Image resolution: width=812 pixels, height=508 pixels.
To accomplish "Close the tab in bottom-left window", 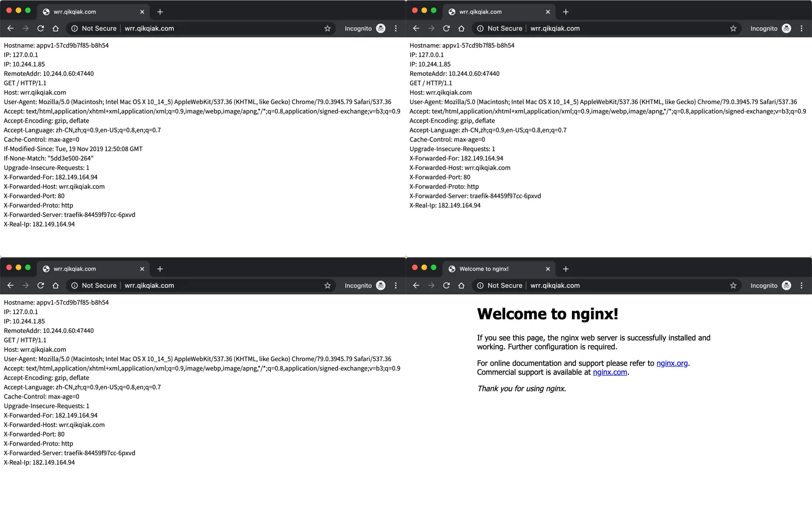I will point(142,269).
